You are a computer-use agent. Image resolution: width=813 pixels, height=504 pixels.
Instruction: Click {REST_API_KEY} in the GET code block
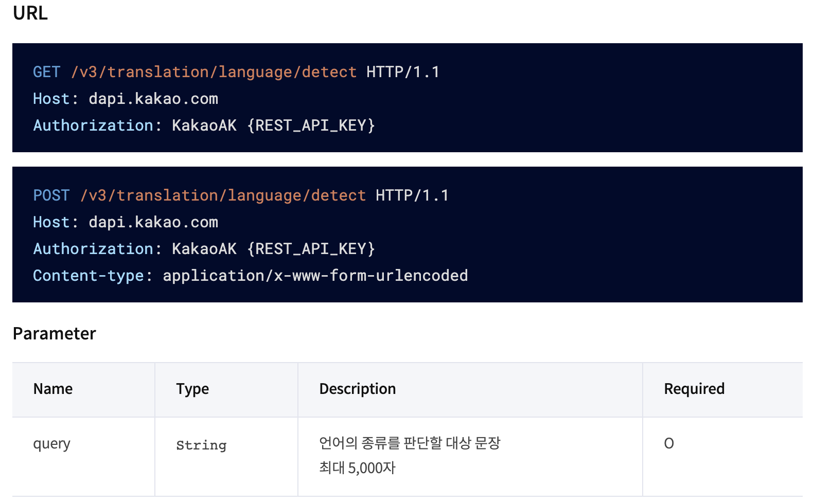311,125
